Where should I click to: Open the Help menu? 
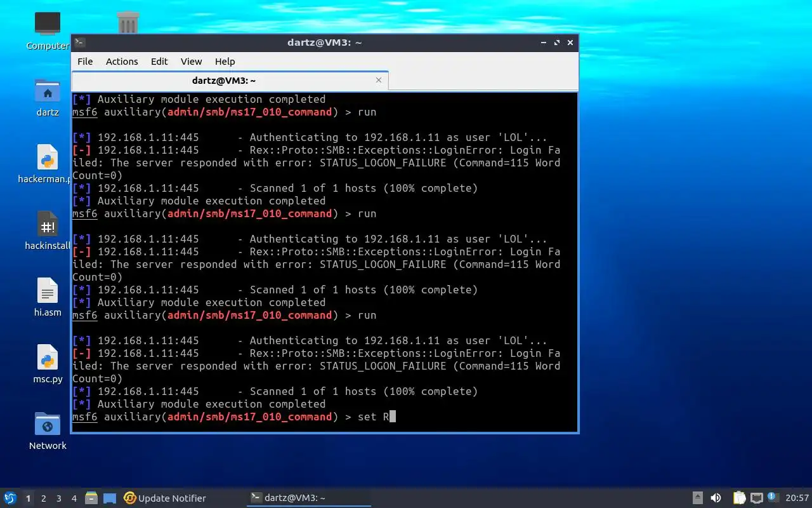point(225,62)
